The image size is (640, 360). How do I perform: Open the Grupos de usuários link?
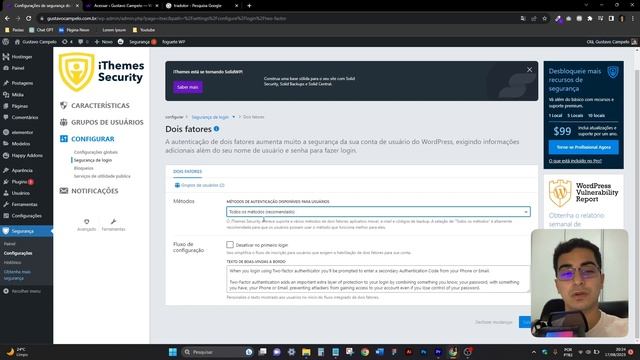tap(200, 185)
